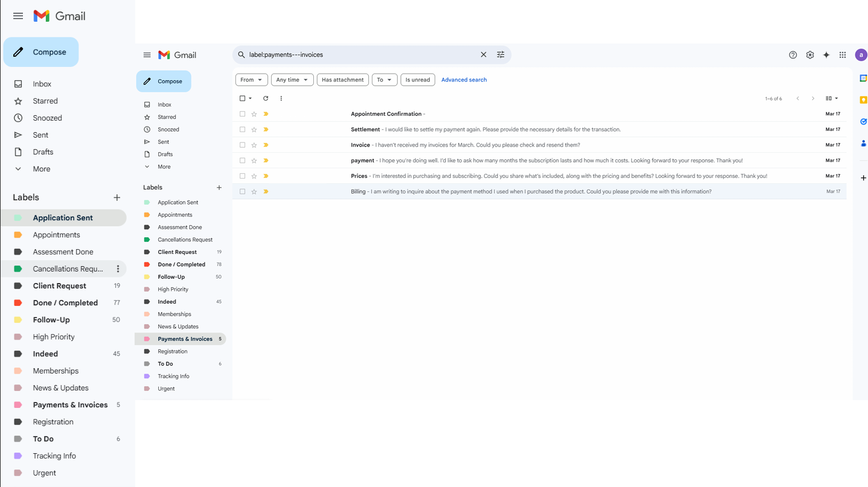
Task: Open the payment subscription email row
Action: 540,161
